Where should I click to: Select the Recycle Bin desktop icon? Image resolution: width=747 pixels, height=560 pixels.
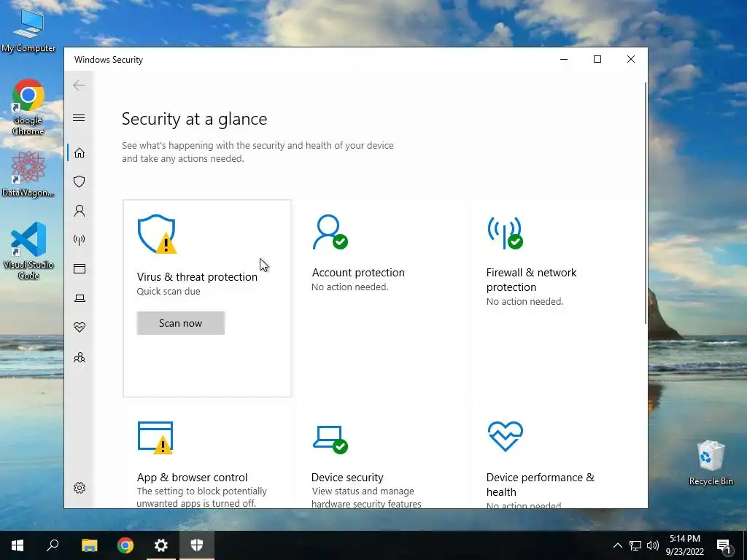pyautogui.click(x=711, y=462)
